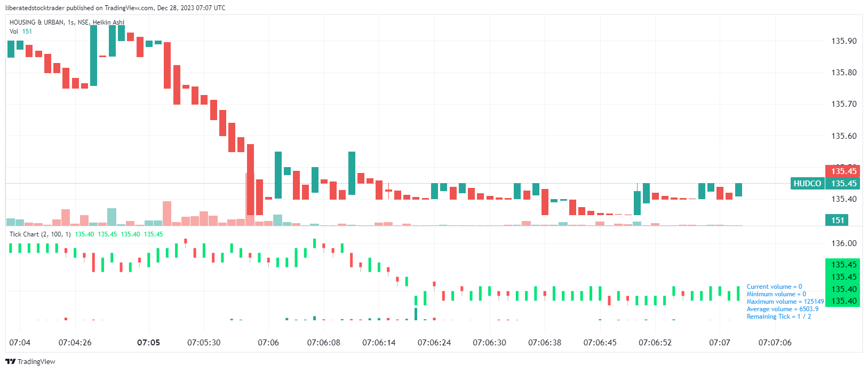The height and width of the screenshot is (371, 868).
Task: Select the Tick Chart (2, 100, 1) legend
Action: point(40,234)
